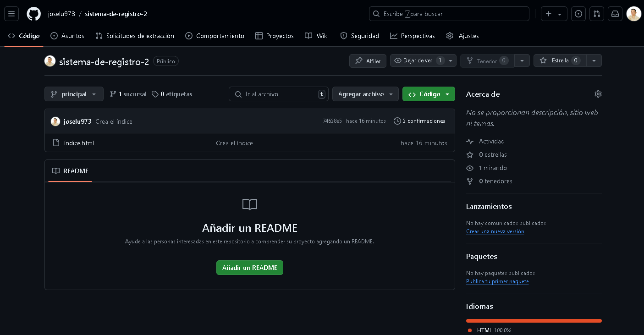Focus the Ir al archivo search field
Viewport: 644px width, 335px height.
(x=279, y=94)
